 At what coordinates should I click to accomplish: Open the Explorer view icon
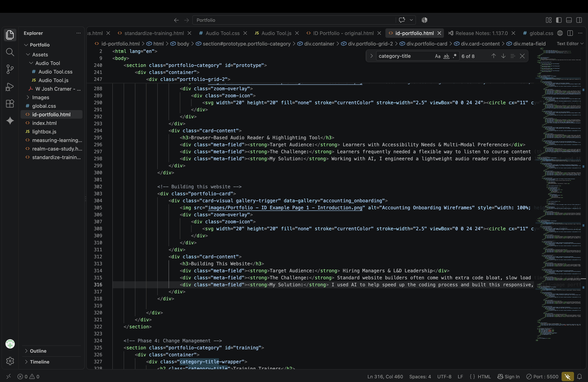click(x=10, y=35)
